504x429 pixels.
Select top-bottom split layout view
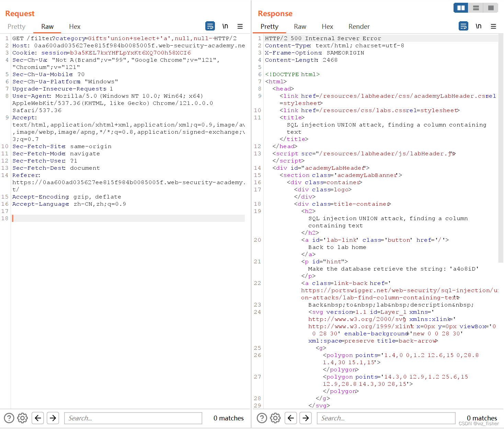pos(476,8)
